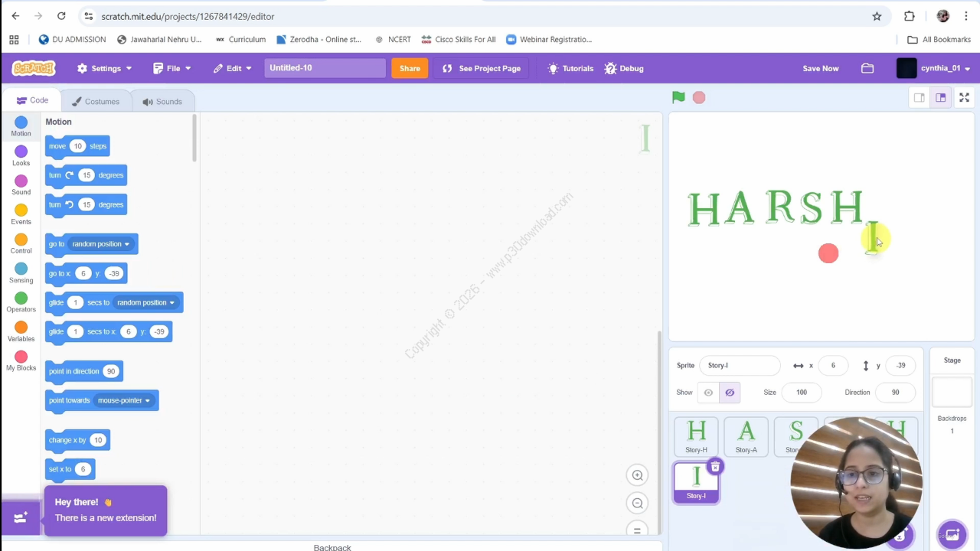980x551 pixels.
Task: Select the Control block category
Action: click(x=21, y=243)
